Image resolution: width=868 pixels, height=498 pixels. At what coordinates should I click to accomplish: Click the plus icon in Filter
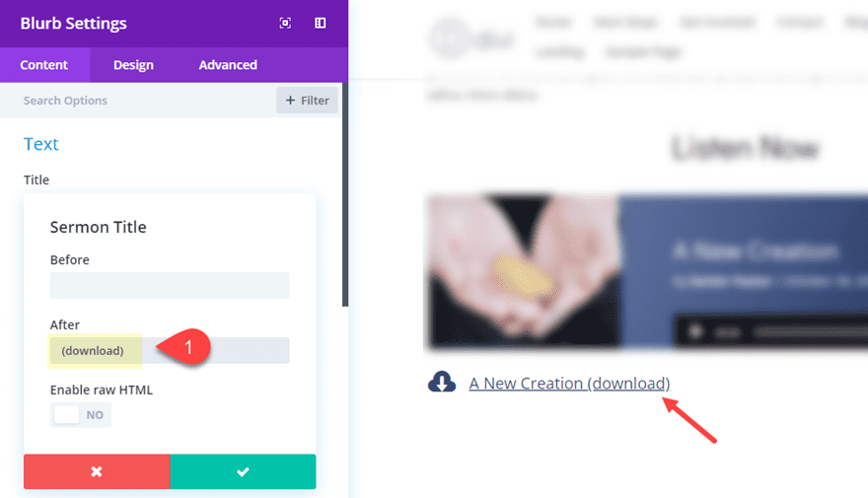click(x=290, y=101)
